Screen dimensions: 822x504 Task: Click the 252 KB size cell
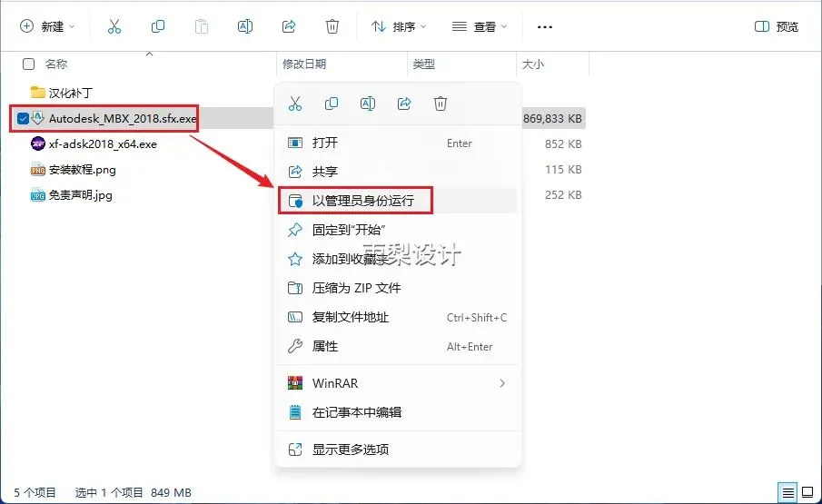click(x=563, y=195)
